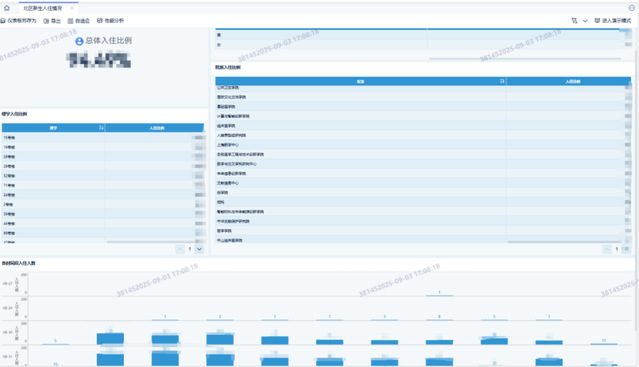Fit the dashboard with 自适应

79,21
